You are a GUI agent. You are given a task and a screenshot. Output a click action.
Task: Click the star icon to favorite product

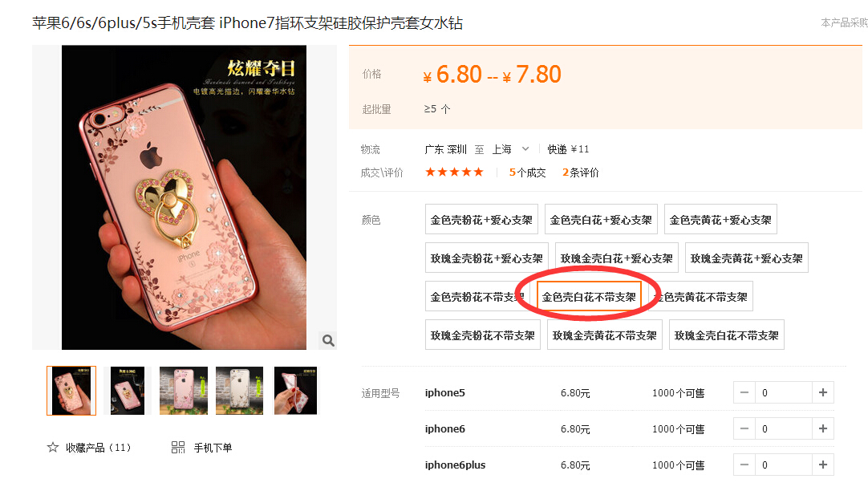click(53, 447)
